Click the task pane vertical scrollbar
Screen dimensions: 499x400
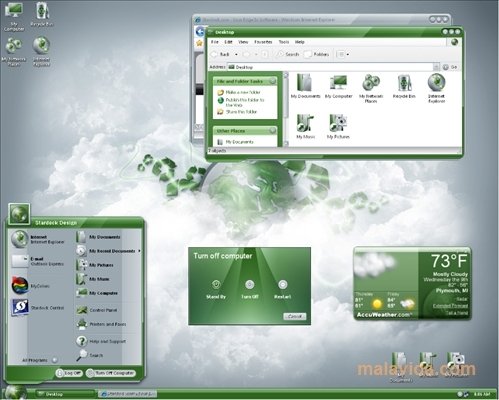[286, 109]
